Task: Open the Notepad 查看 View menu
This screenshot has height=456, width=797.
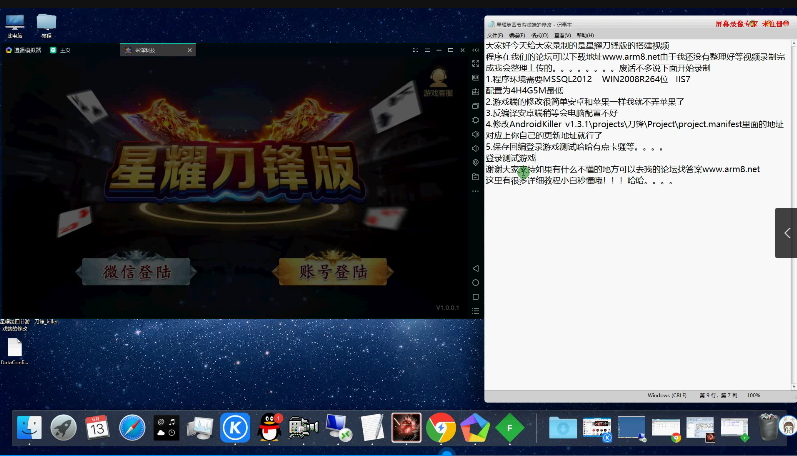Action: [x=562, y=35]
